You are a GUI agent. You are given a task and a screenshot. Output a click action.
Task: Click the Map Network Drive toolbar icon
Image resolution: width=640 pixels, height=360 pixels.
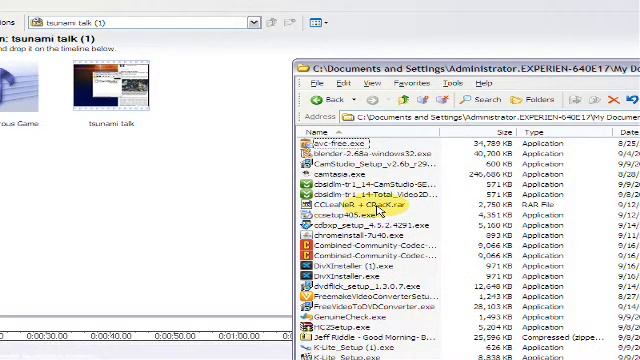(x=422, y=100)
